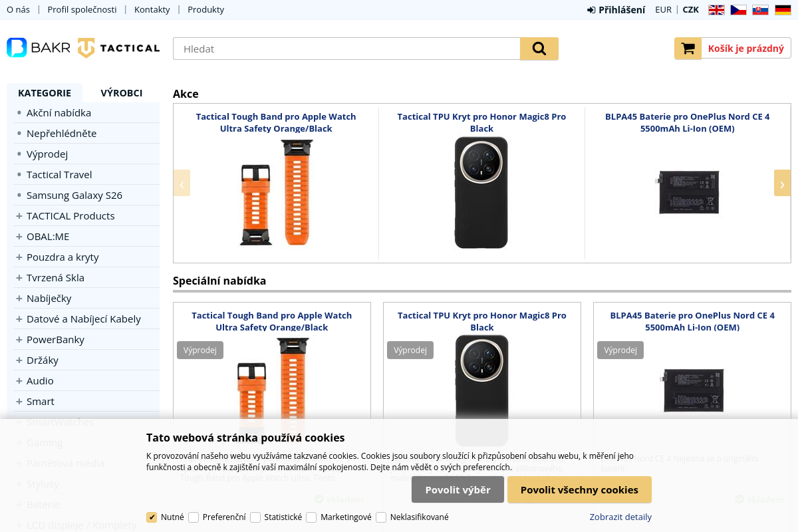Click the BAKR logo
Viewport: 798px width, 532px height.
tap(39, 48)
